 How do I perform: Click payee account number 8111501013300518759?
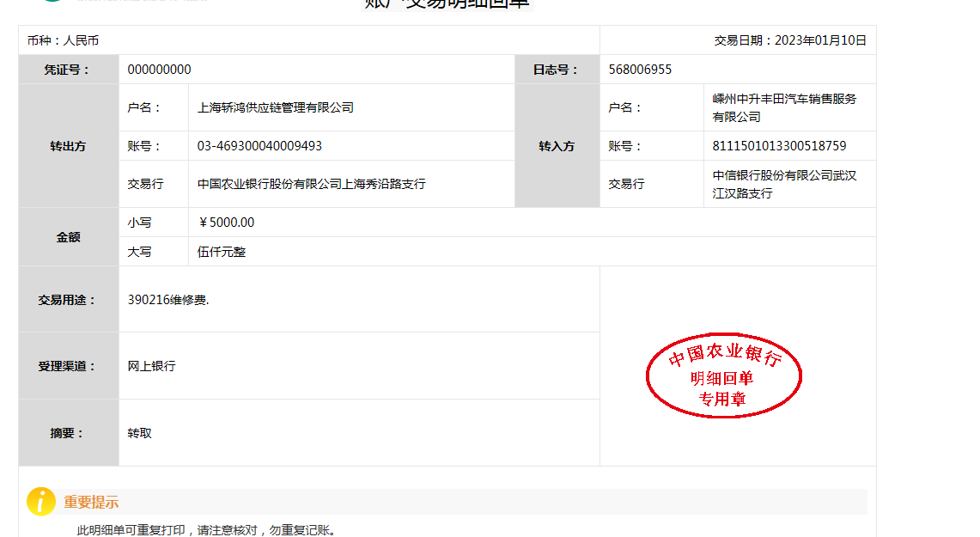(779, 146)
